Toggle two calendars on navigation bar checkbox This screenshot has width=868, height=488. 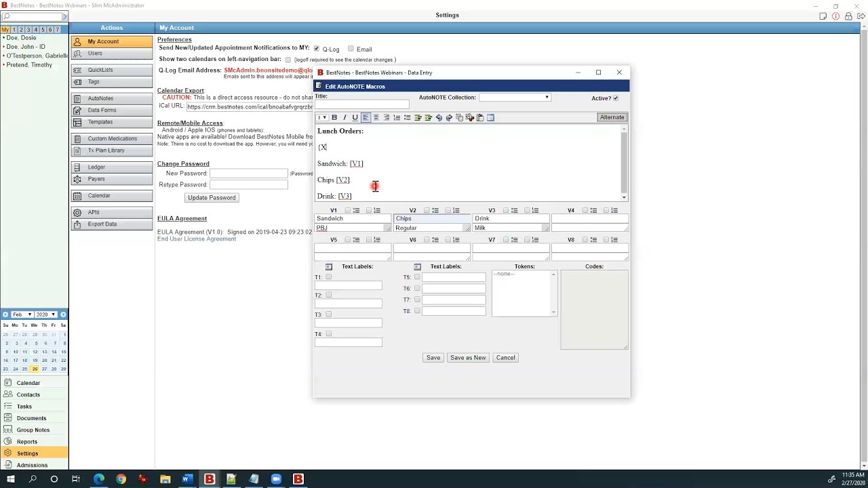288,60
